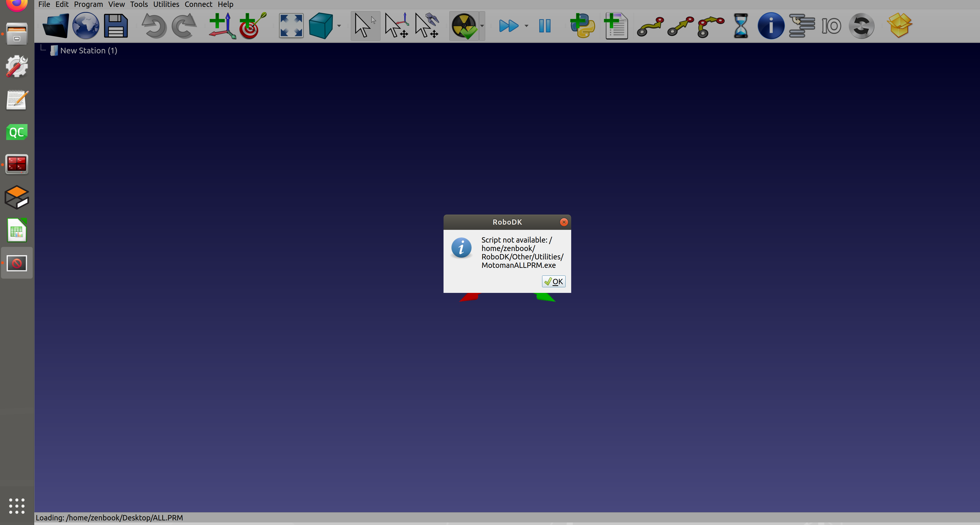Open the Utilities menu
The height and width of the screenshot is (525, 980).
pos(166,4)
